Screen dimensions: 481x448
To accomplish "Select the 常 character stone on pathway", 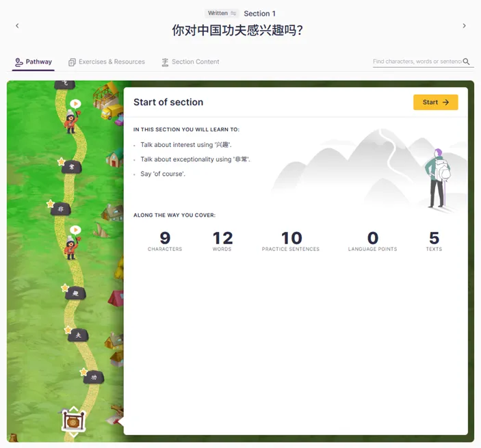I will (71, 167).
